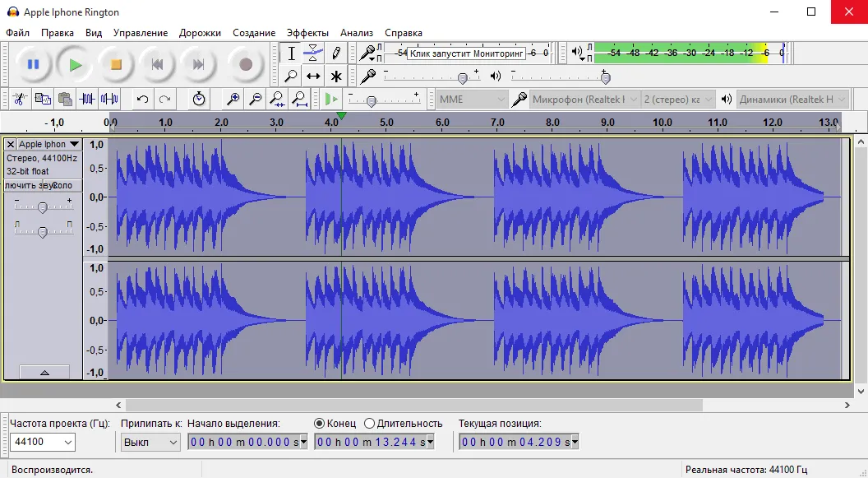Click the Record button
Screen dimensions: 868x478
coord(245,64)
